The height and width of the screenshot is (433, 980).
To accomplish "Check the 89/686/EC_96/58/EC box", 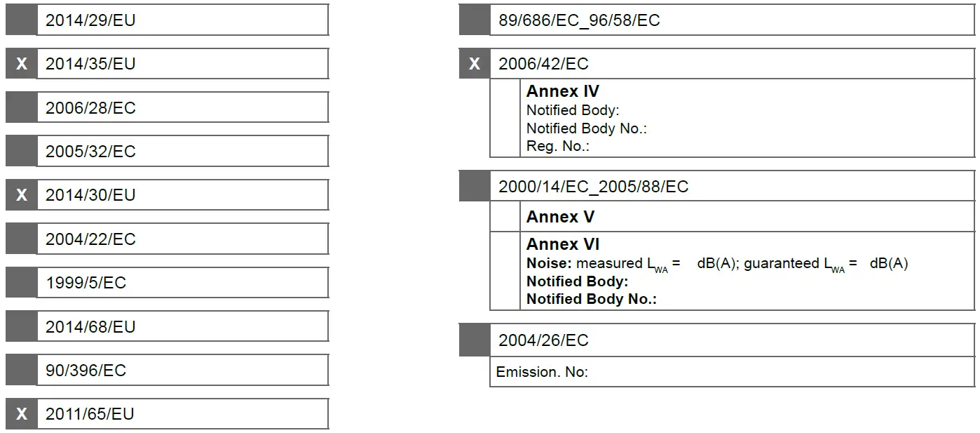I will point(475,20).
